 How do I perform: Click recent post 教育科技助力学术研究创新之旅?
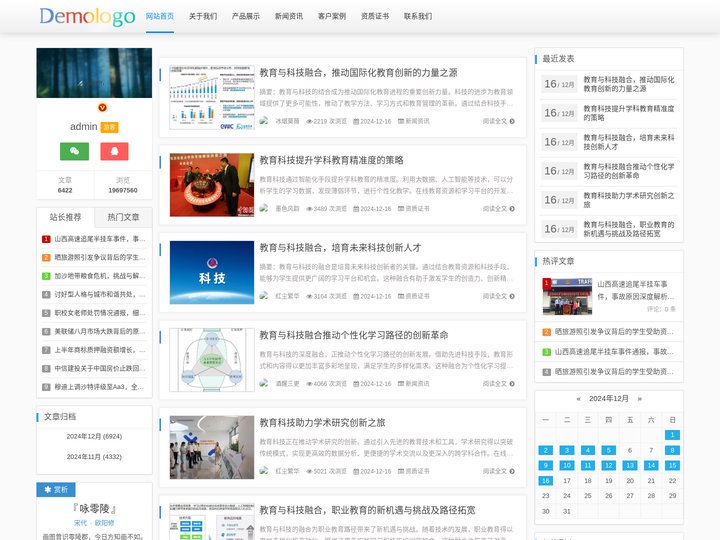(629, 200)
